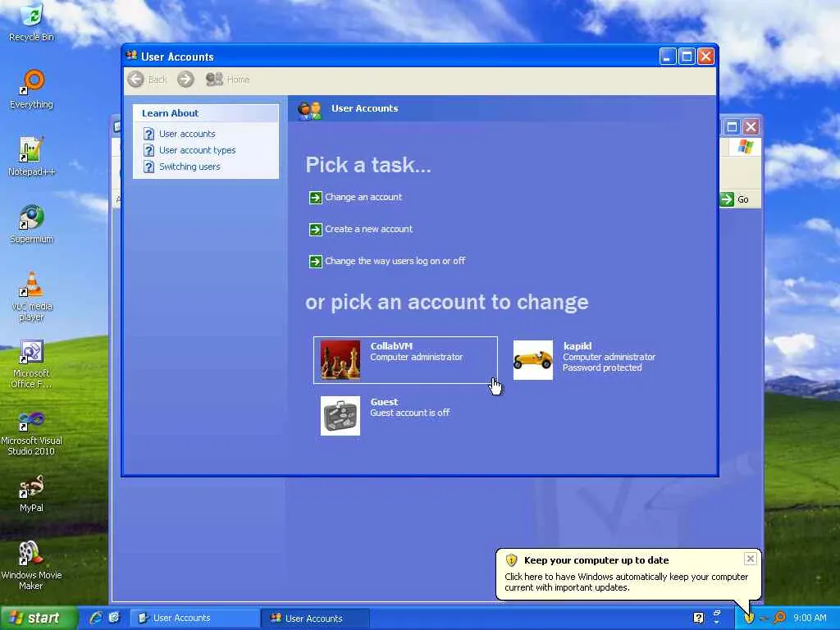Launch VLC media player shortcut

[x=32, y=297]
